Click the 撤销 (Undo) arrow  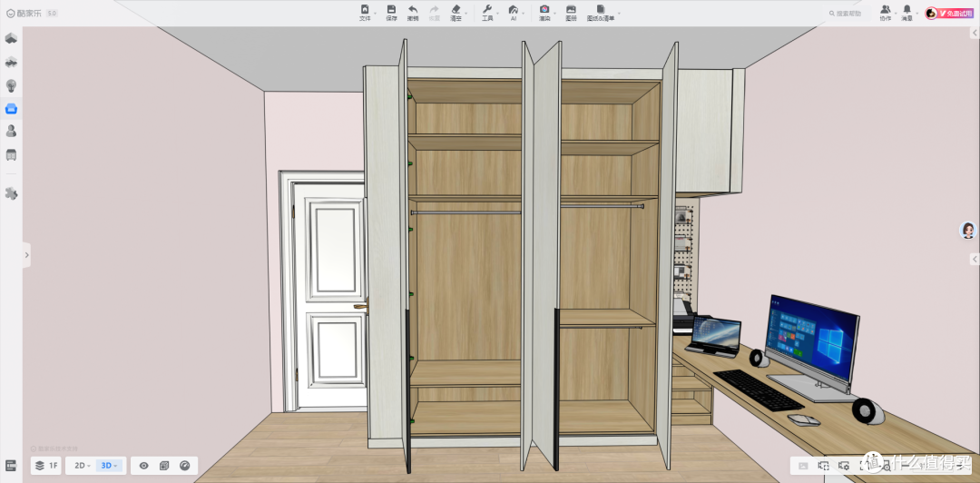point(413,9)
